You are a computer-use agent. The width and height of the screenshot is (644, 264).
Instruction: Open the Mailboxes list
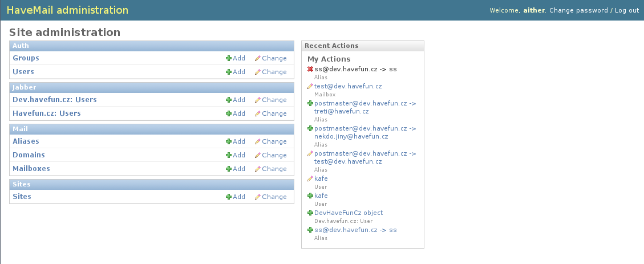[x=31, y=168]
